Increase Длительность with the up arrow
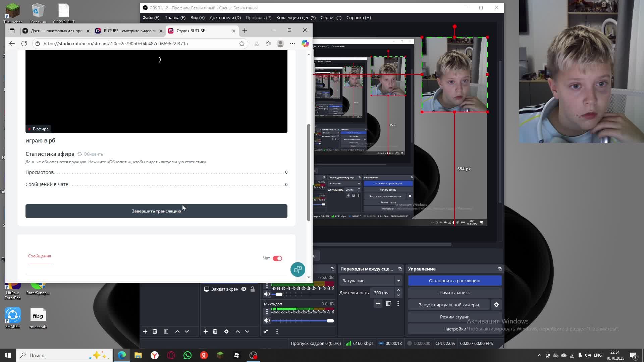The height and width of the screenshot is (362, 644). coord(398,290)
